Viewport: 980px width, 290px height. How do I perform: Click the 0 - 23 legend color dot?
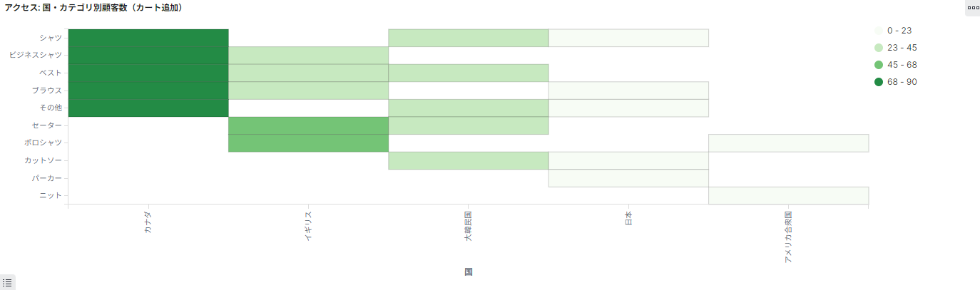click(878, 31)
